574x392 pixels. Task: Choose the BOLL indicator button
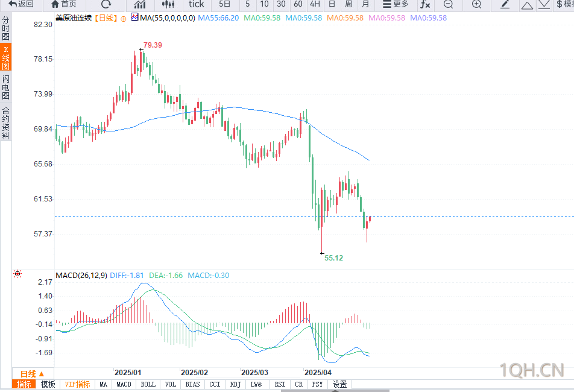click(x=148, y=384)
